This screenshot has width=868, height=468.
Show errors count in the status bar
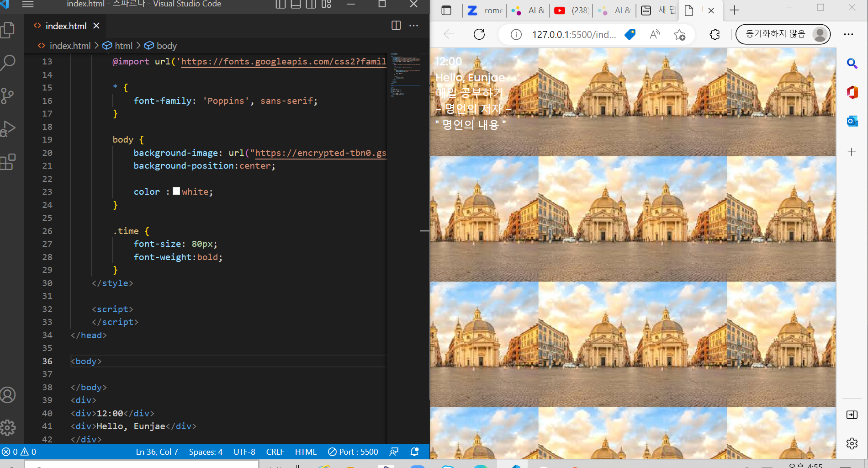point(10,452)
